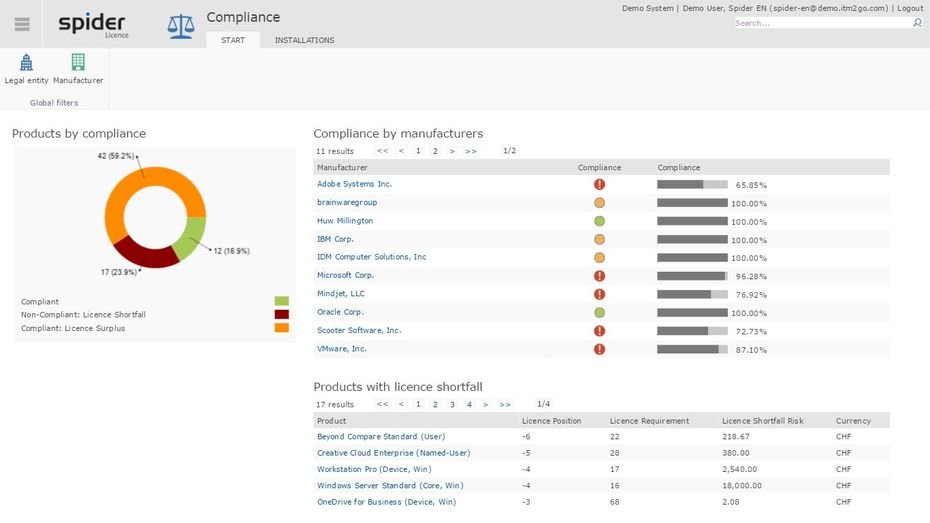The image size is (930, 523).
Task: Open the hamburger main menu
Action: coord(22,24)
